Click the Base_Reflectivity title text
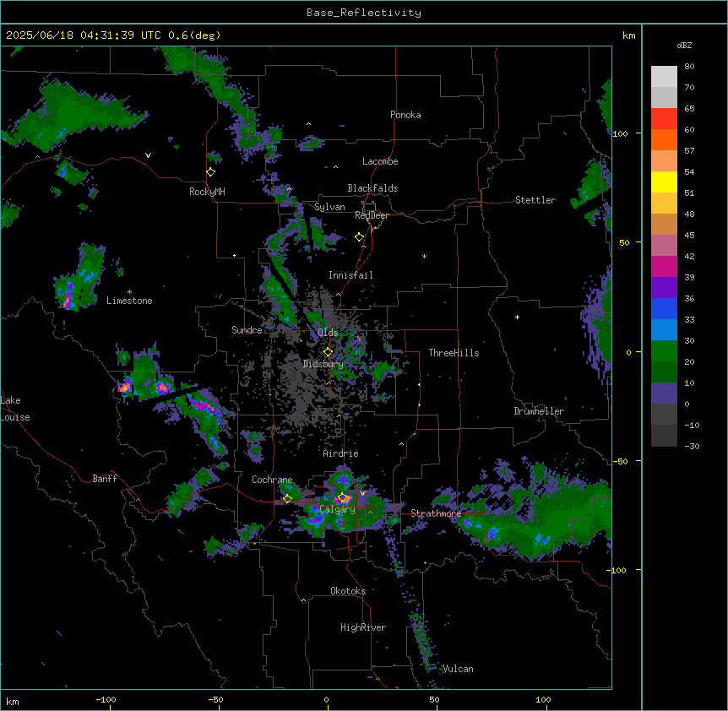This screenshot has height=711, width=728. point(363,13)
